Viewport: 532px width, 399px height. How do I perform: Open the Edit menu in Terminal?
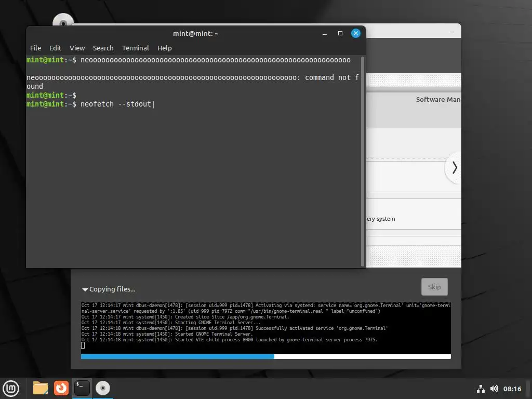(x=55, y=48)
